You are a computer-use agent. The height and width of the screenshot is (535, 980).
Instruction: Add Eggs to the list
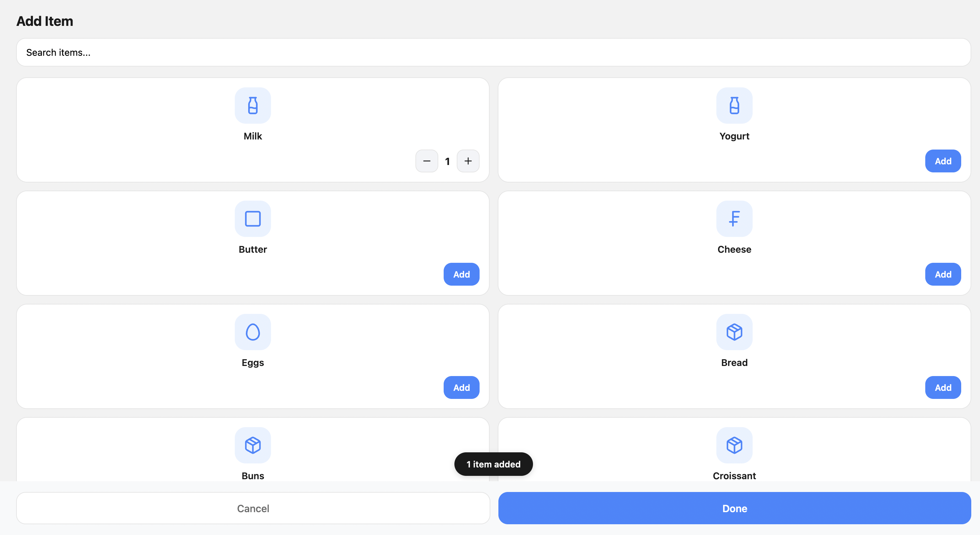[x=461, y=387]
